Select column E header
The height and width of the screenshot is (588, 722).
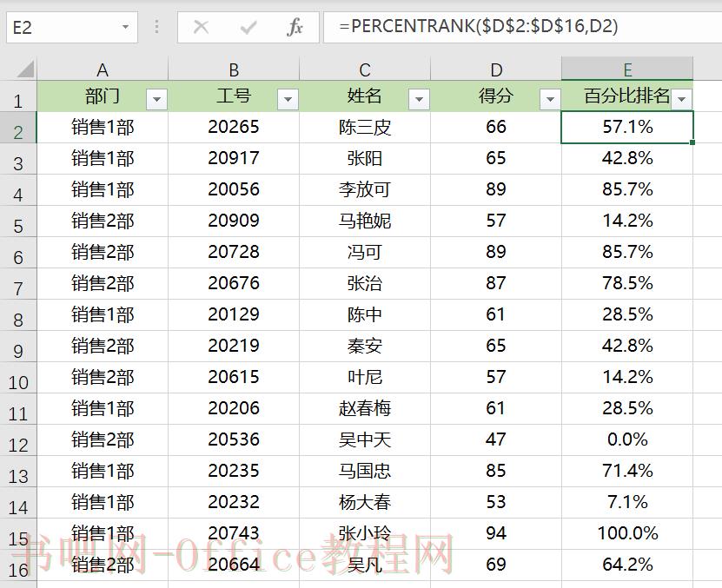pyautogui.click(x=627, y=69)
